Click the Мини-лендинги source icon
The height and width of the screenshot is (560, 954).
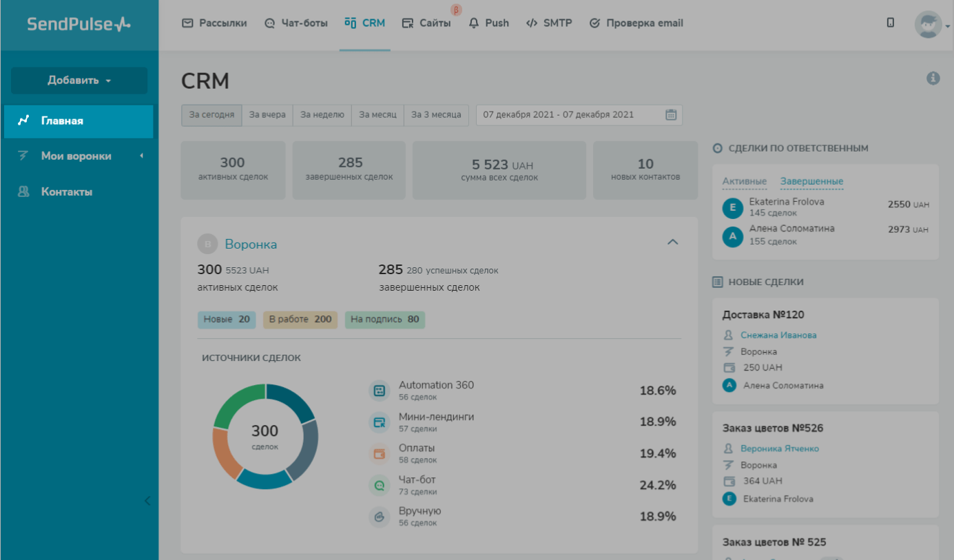tap(379, 422)
